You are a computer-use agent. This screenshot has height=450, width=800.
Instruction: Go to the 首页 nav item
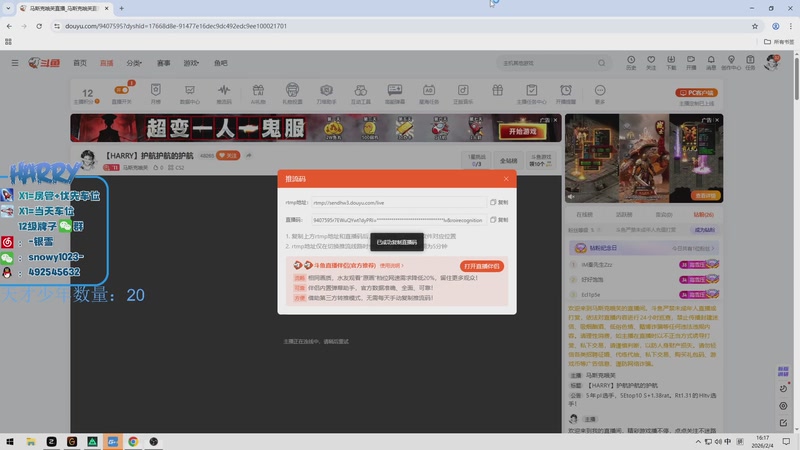tap(80, 63)
